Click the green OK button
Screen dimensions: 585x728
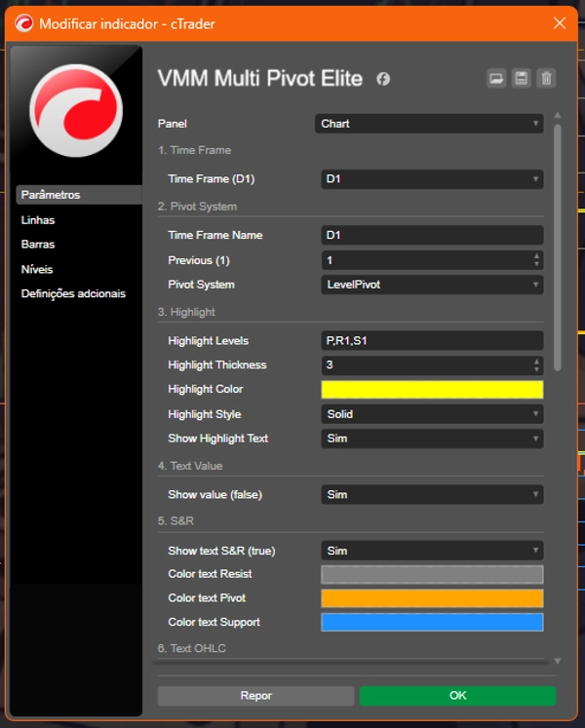point(457,696)
